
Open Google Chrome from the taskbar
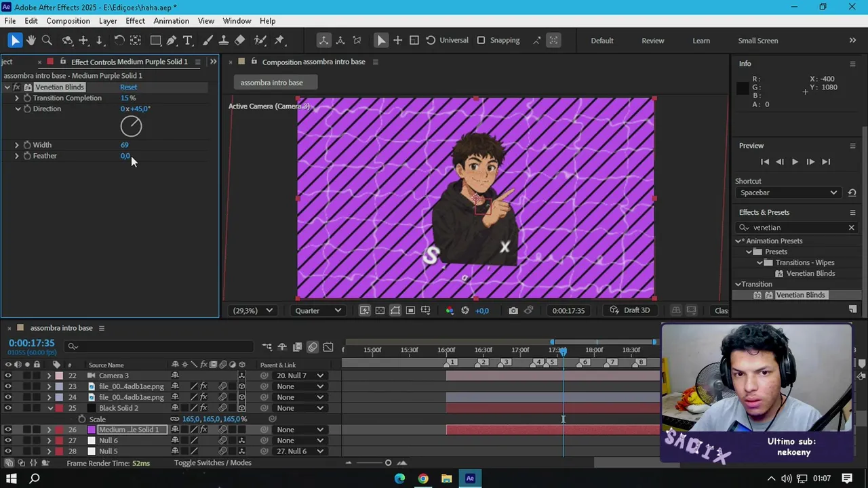tap(423, 479)
